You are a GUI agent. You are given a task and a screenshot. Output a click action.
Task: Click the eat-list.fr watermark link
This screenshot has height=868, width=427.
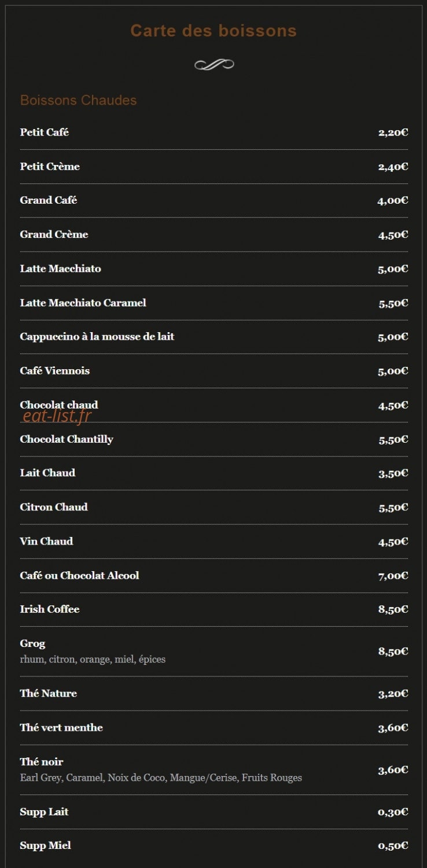coord(57,415)
